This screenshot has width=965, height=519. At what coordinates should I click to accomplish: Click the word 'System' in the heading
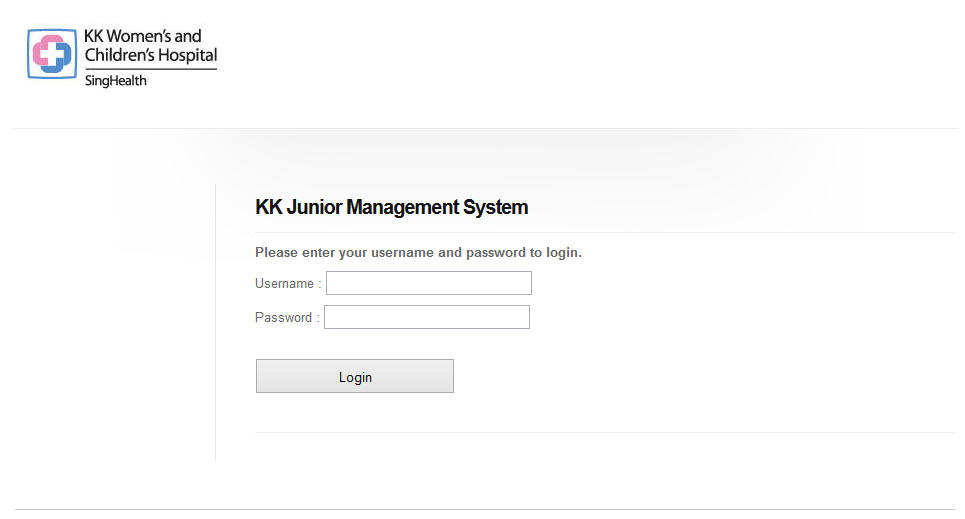[x=495, y=207]
